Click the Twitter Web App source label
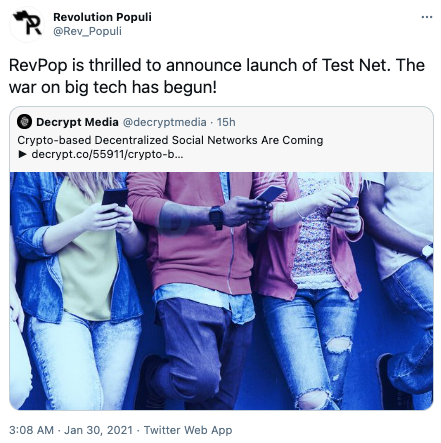This screenshot has height=443, width=441. 188,430
